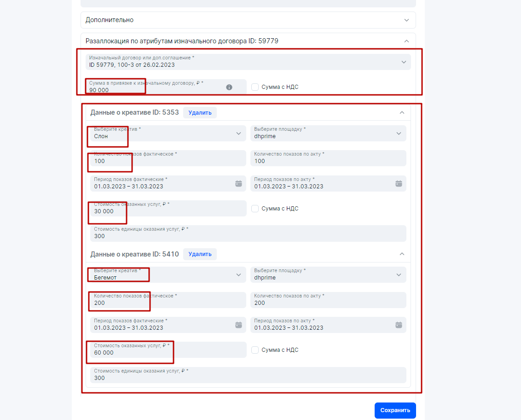521x420 pixels.
Task: Expand the Дополнительно section
Action: 406,20
